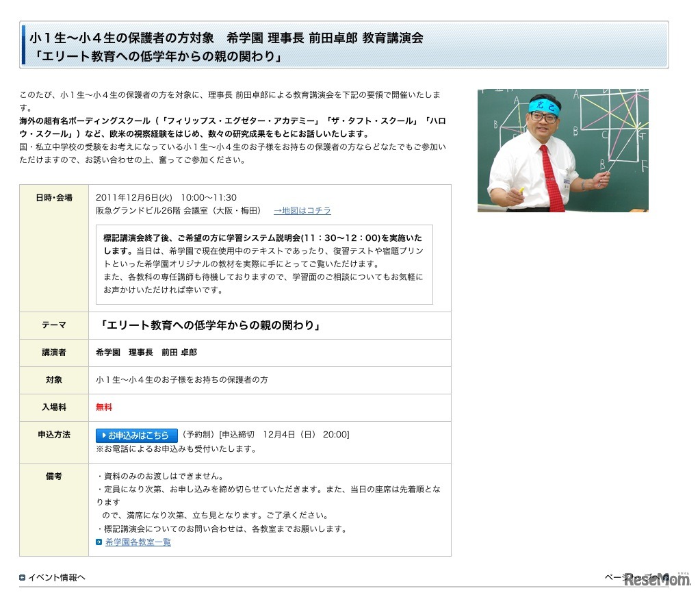The height and width of the screenshot is (595, 700).
Task: Click the 希学園 理事長 前田 卓郎 speaker name
Action: [x=146, y=353]
